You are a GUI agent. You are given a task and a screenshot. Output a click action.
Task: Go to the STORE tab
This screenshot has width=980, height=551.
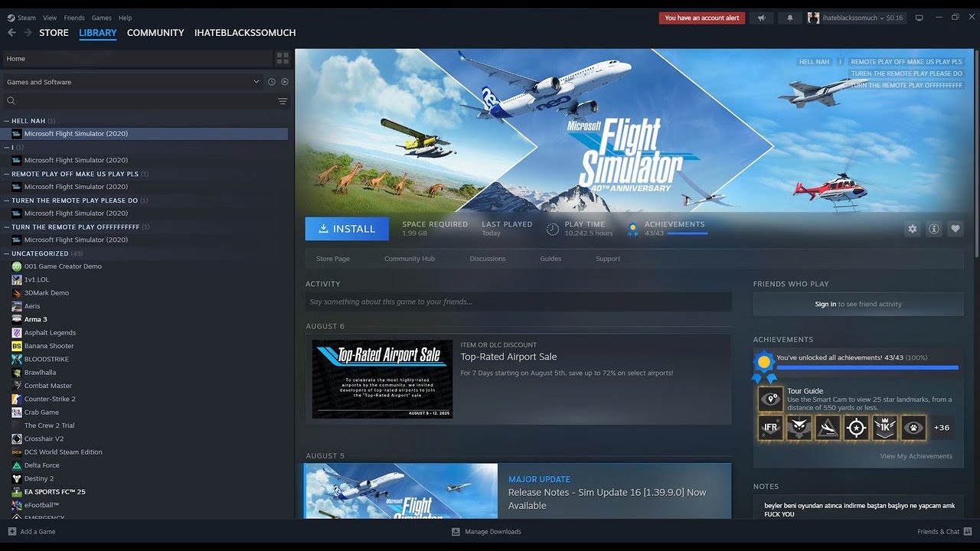click(x=54, y=33)
